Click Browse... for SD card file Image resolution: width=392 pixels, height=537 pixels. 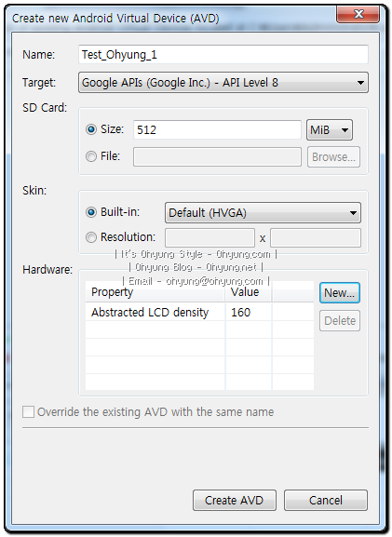(333, 157)
